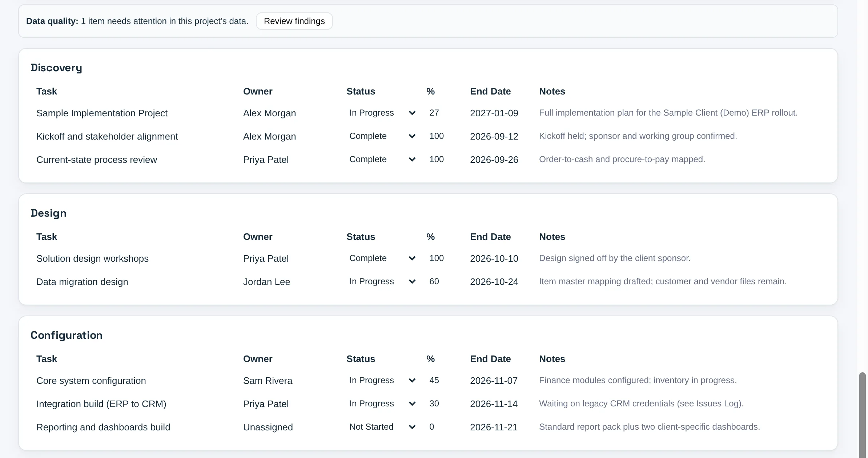
Task: Click end date 2026-11-21
Action: tap(494, 427)
